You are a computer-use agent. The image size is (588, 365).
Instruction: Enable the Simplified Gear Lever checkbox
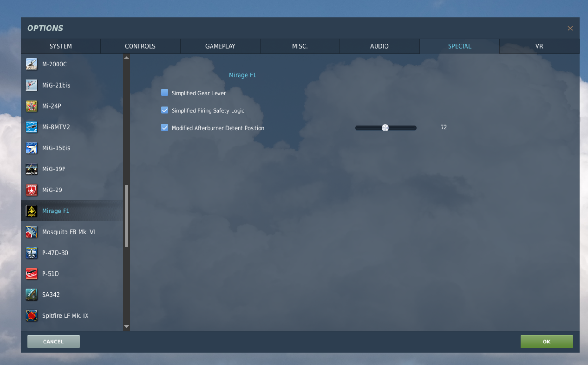165,93
